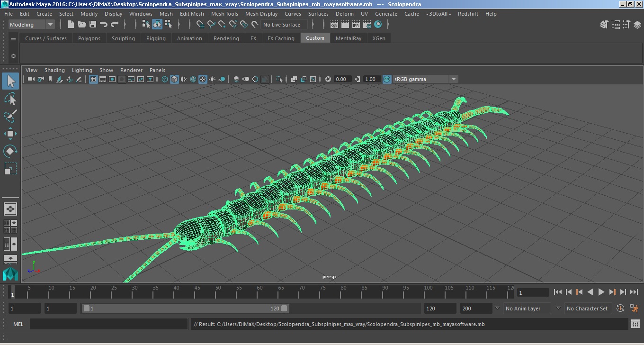Toggle wireframe display in viewport
This screenshot has width=644, height=345.
coord(165,79)
